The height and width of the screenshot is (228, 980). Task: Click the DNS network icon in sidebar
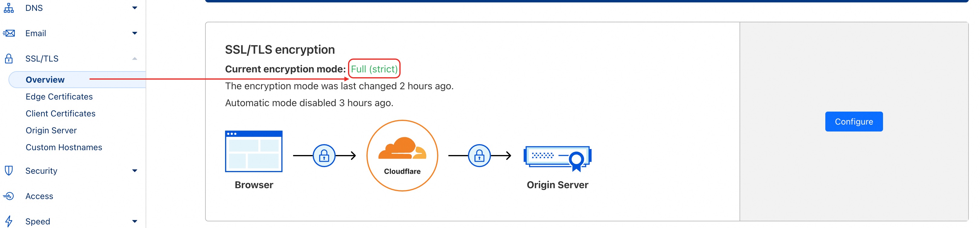[x=9, y=8]
